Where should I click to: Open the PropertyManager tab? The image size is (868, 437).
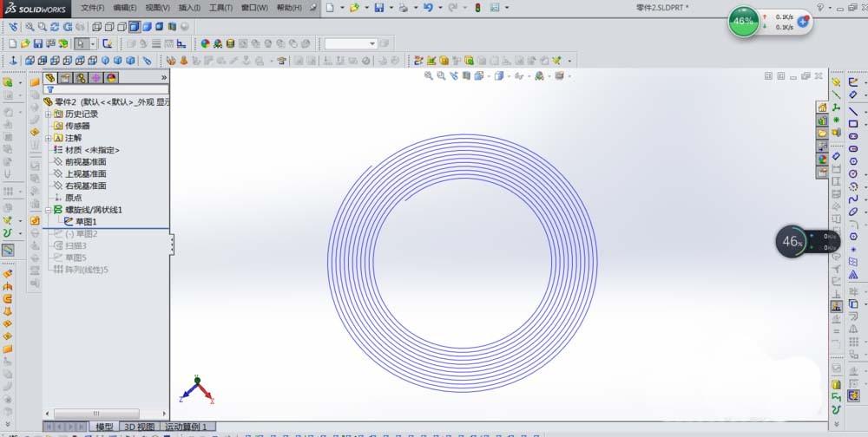(65, 78)
